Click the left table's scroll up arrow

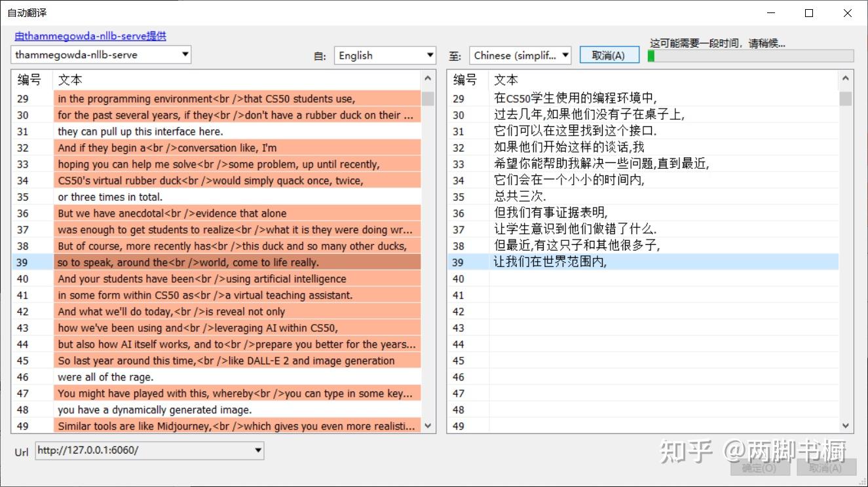click(x=428, y=80)
